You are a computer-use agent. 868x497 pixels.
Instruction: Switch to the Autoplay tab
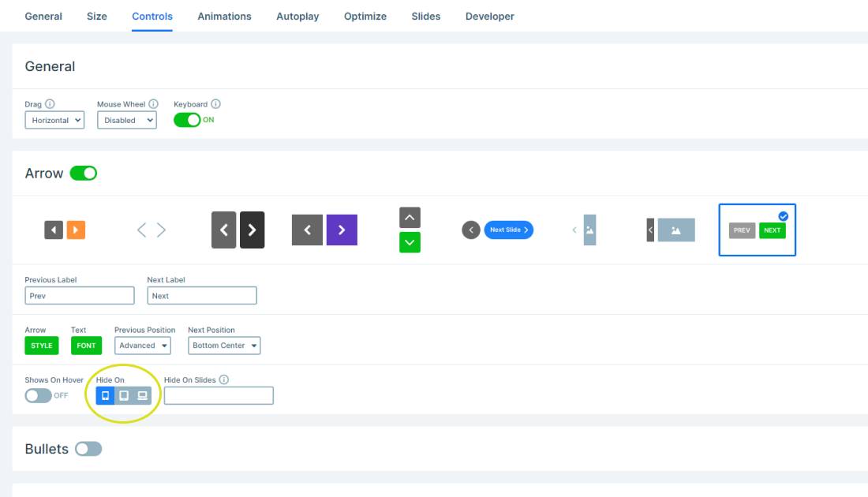tap(297, 17)
